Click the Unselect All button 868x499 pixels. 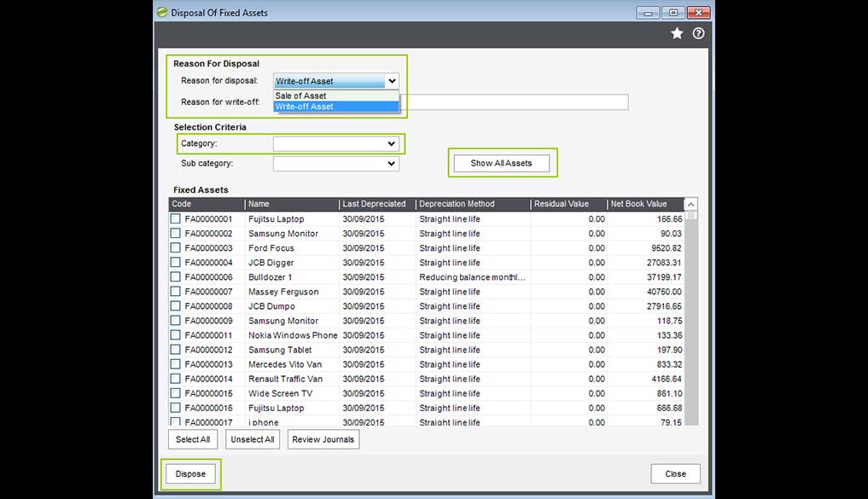(x=253, y=439)
